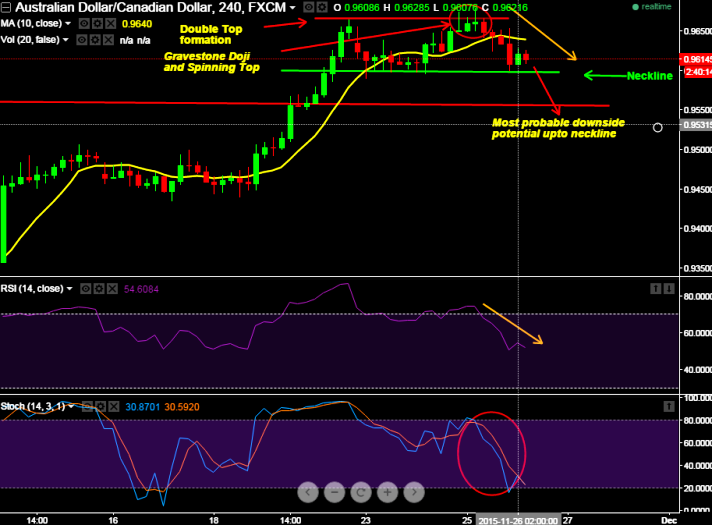Image resolution: width=712 pixels, height=525 pixels.
Task: Open RSI (14, close) format settings
Action: click(x=99, y=288)
